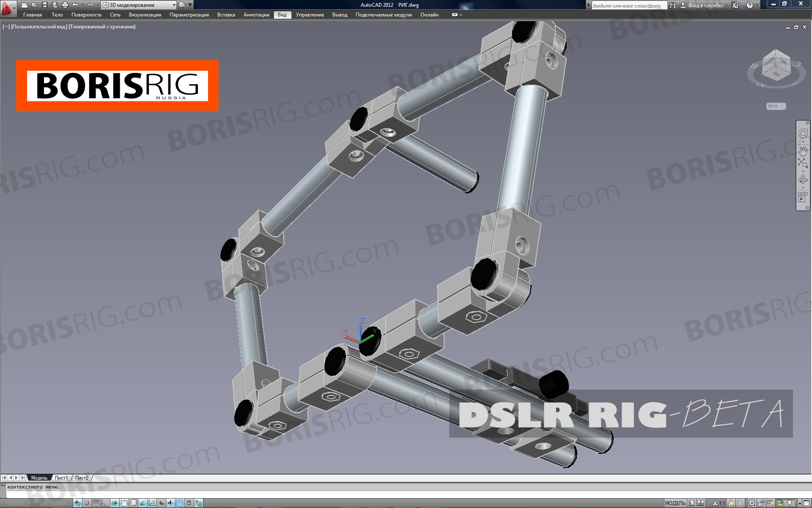Open the status bar application menu arrow
Screen dimensions: 812x508
(x=800, y=503)
